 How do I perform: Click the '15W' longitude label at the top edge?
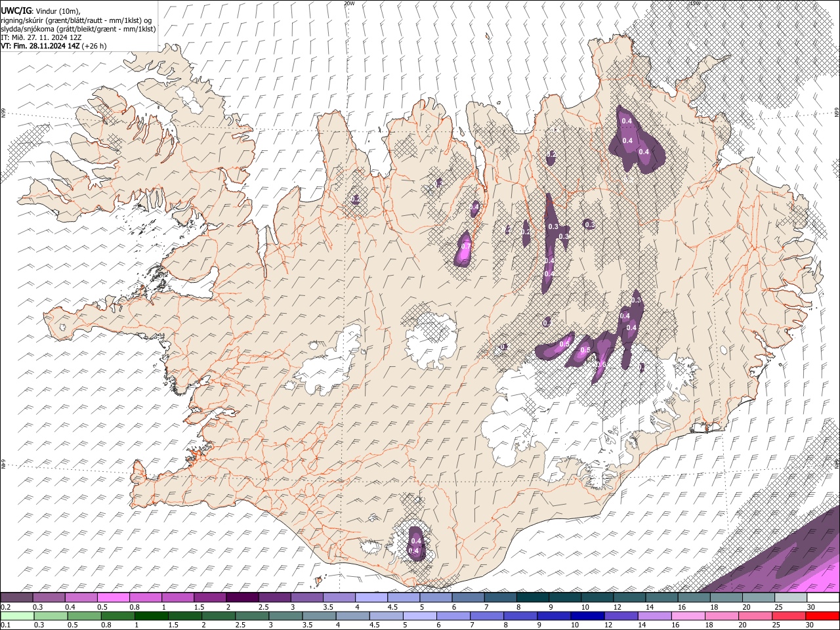[x=695, y=3]
